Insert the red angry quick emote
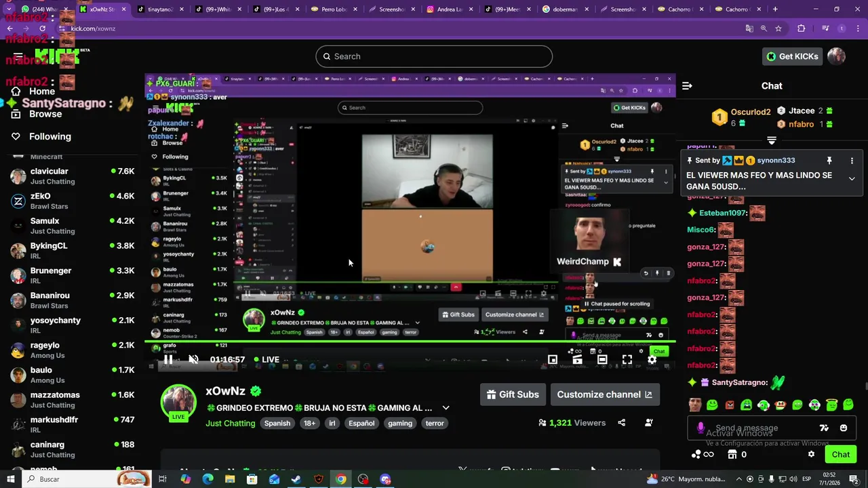 (730, 405)
